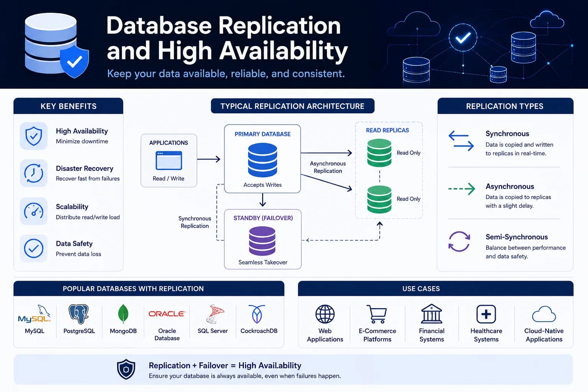
Task: Click the Oracle red logo
Action: (167, 314)
